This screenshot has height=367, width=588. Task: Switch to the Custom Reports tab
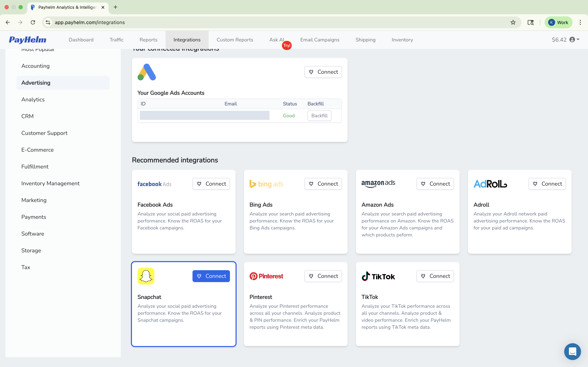(x=235, y=39)
